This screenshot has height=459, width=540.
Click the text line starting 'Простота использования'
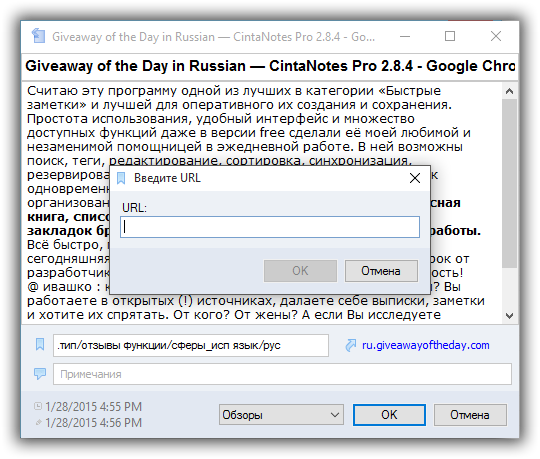[x=221, y=119]
